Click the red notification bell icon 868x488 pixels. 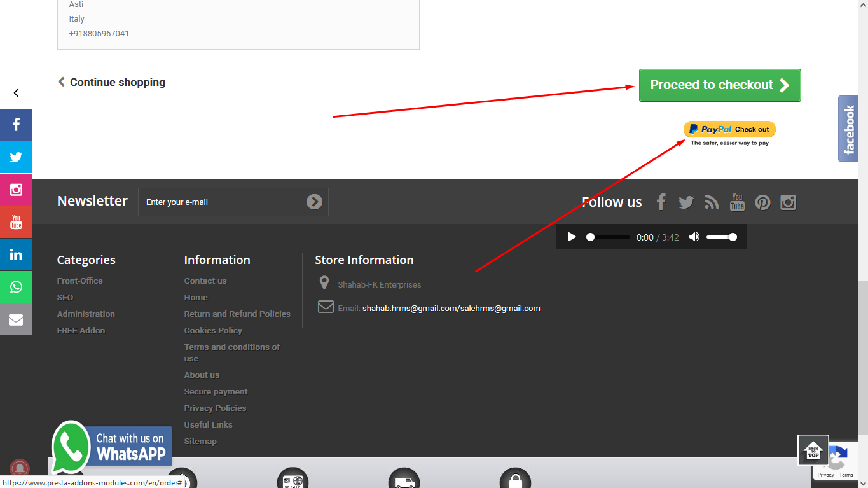[20, 468]
